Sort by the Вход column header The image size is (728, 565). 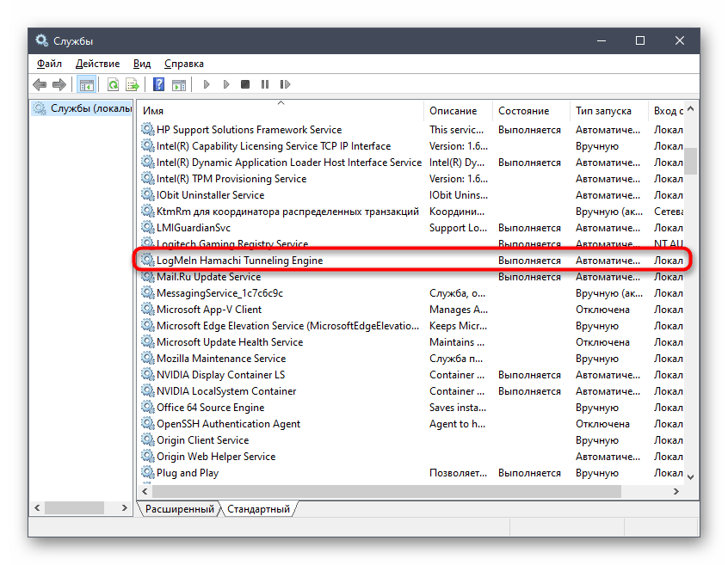pyautogui.click(x=666, y=111)
